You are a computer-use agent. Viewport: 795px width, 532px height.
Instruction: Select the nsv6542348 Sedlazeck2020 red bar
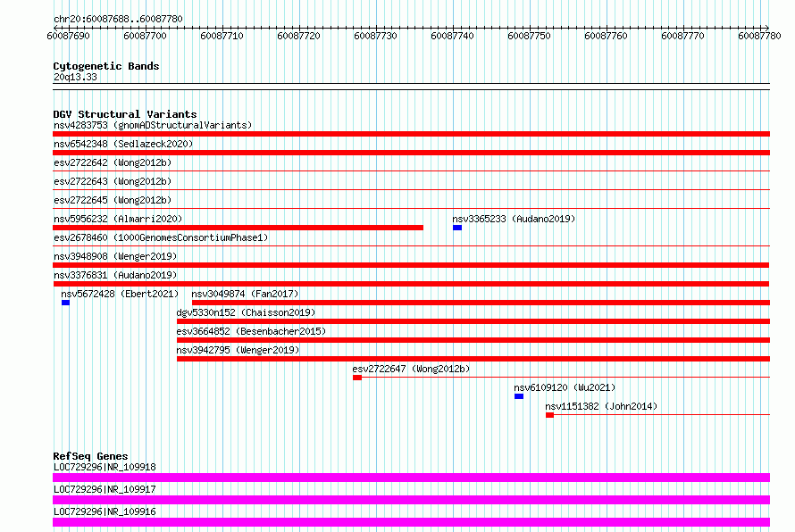pyautogui.click(x=411, y=153)
